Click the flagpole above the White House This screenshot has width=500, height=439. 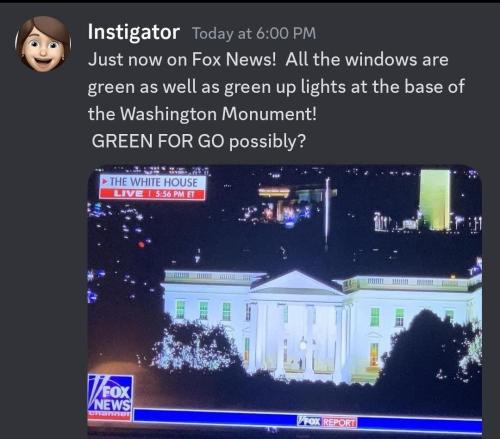[x=327, y=213]
